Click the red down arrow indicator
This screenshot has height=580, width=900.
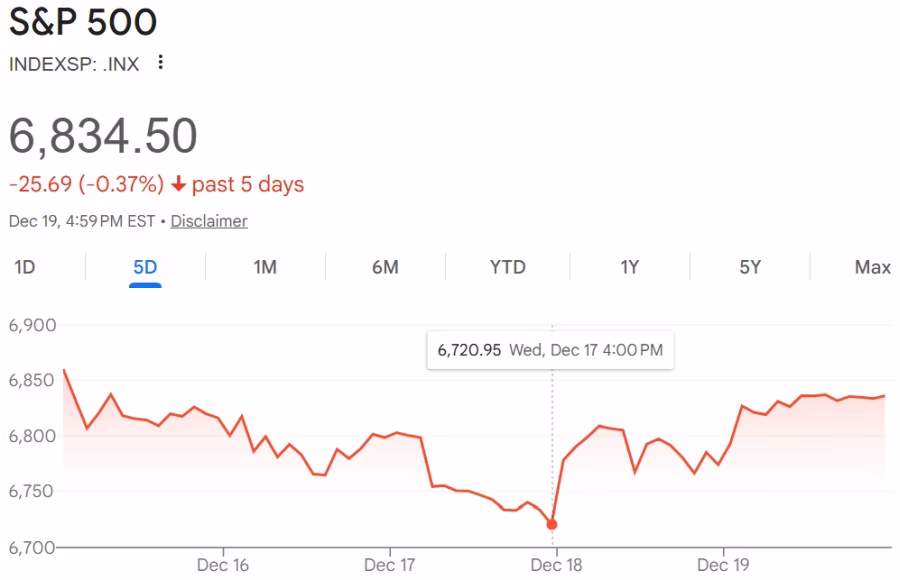(x=179, y=185)
